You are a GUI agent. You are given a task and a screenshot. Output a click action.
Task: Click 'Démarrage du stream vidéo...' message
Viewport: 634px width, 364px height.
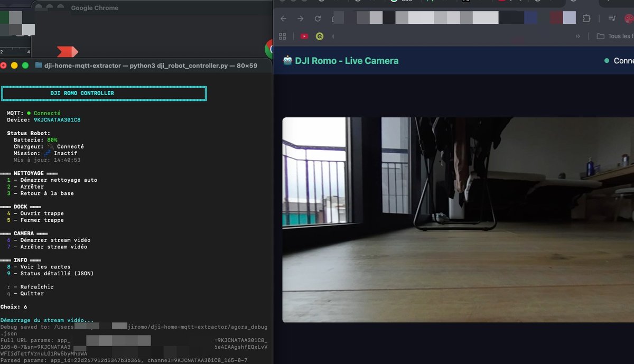pos(47,320)
